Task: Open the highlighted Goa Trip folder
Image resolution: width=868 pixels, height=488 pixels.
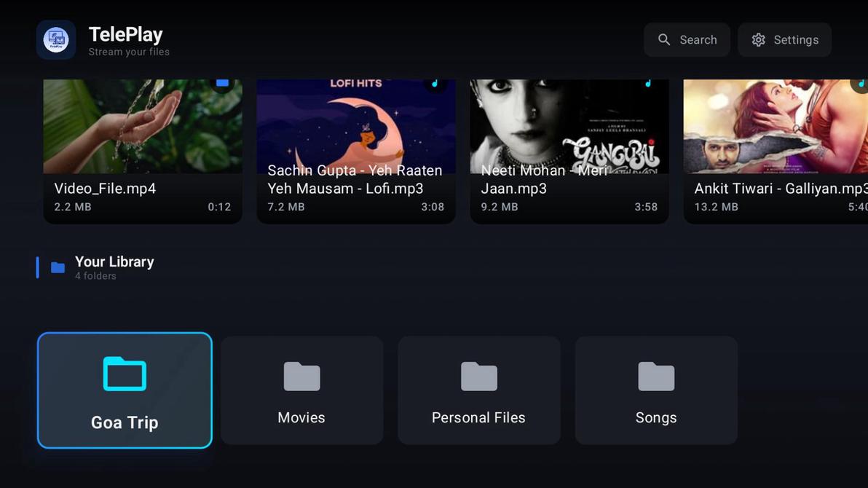Action: (124, 390)
